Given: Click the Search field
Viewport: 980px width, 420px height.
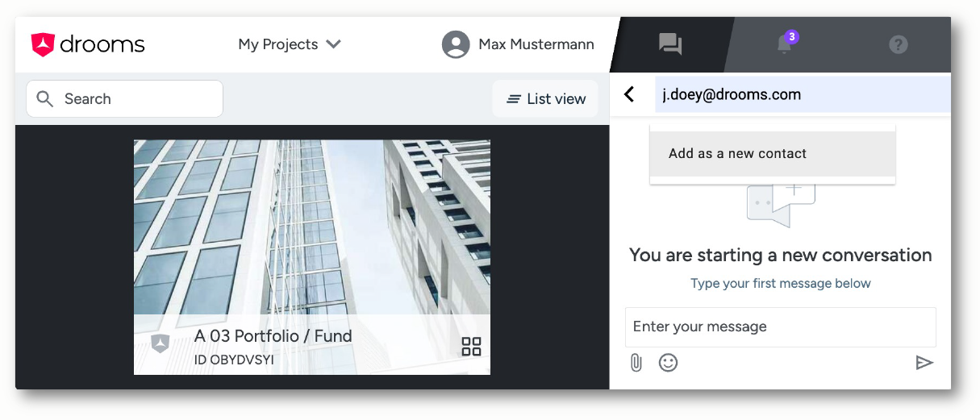Looking at the screenshot, I should point(125,99).
